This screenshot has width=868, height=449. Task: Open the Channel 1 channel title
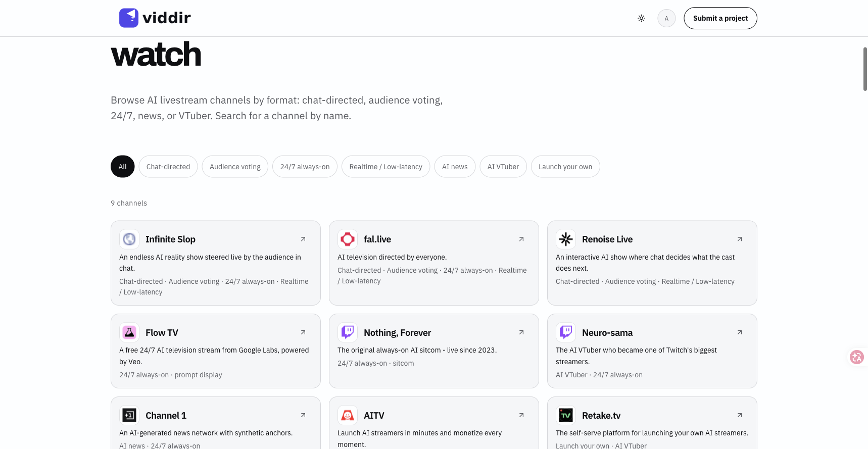tap(166, 416)
